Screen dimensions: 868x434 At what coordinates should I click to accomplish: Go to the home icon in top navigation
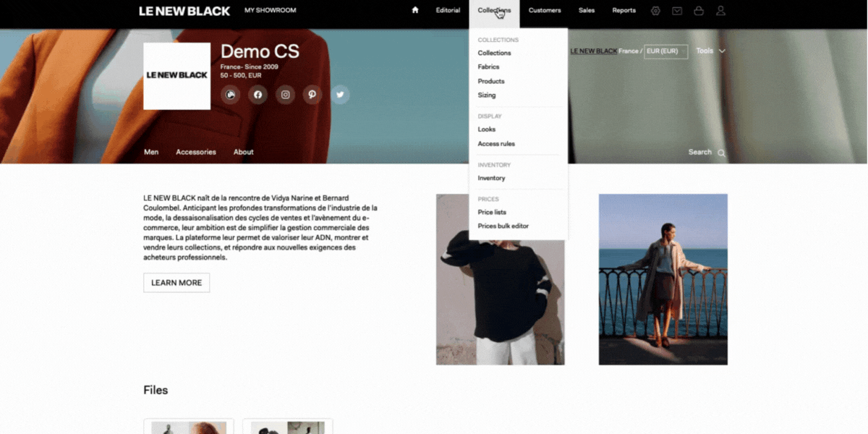click(415, 10)
